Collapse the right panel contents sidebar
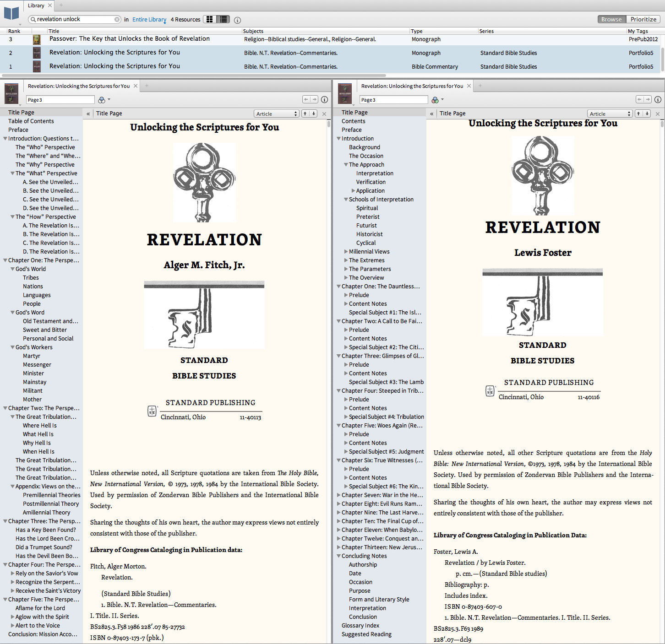 pyautogui.click(x=432, y=114)
